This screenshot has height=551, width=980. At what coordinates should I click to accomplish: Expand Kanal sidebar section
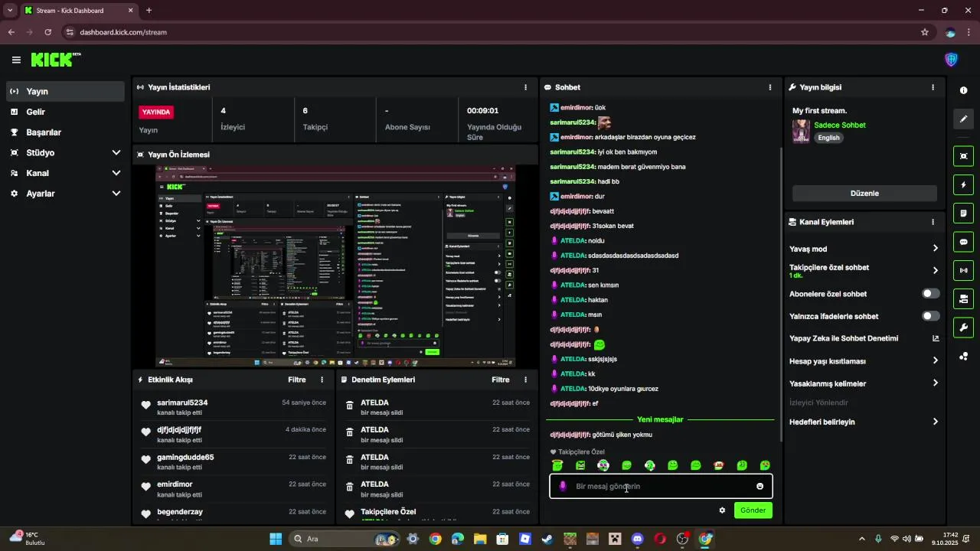116,173
